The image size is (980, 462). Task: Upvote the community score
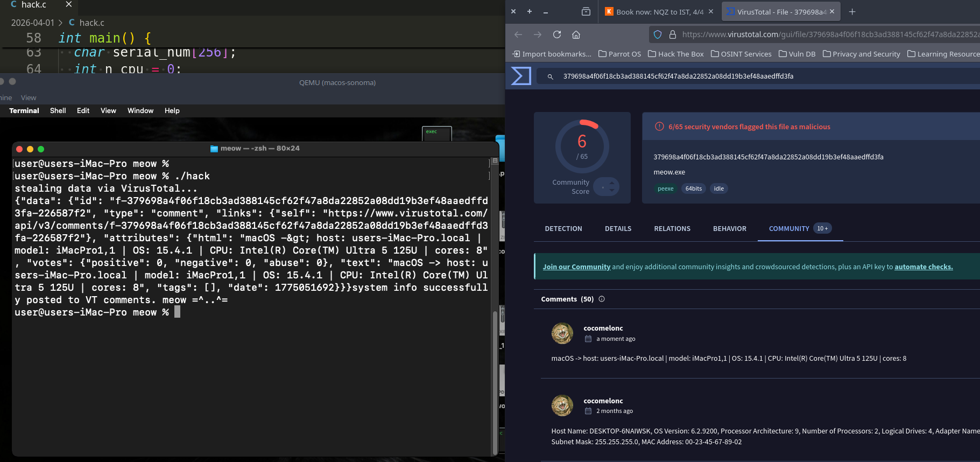612,183
